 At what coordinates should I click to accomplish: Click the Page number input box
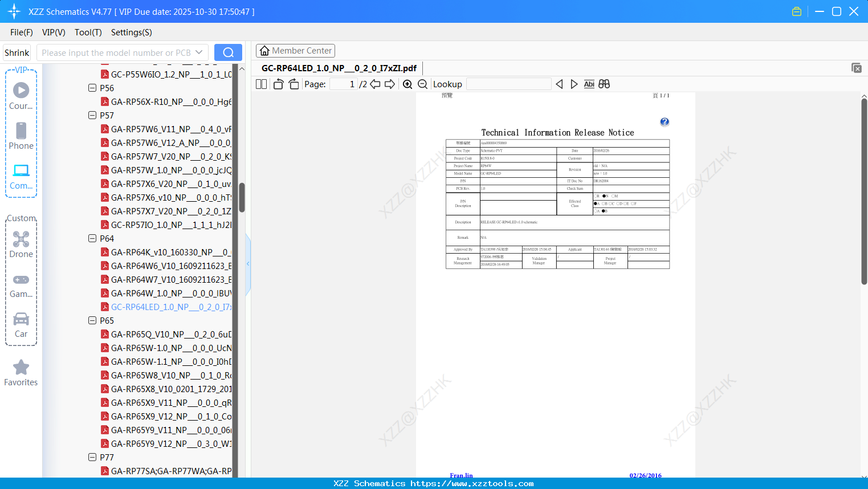[x=344, y=84]
